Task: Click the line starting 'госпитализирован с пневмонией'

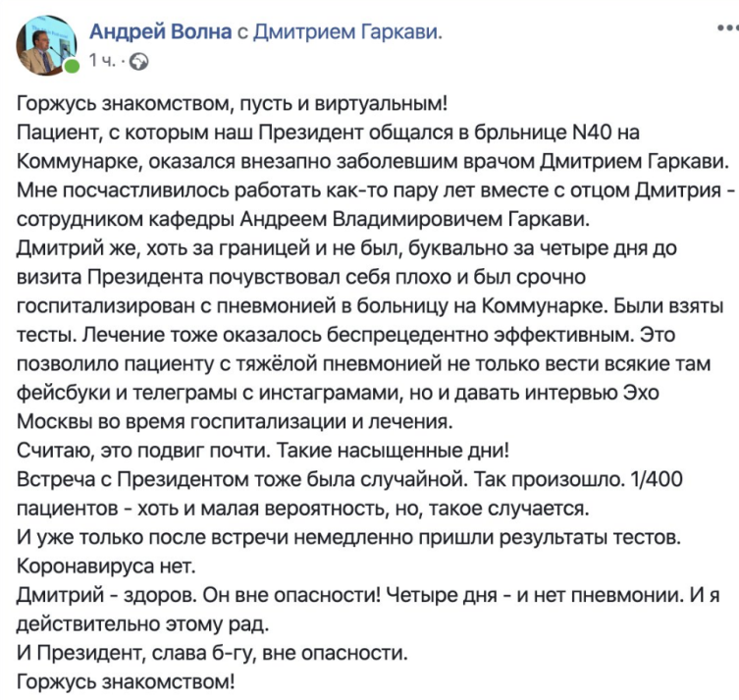Action: coord(370,306)
